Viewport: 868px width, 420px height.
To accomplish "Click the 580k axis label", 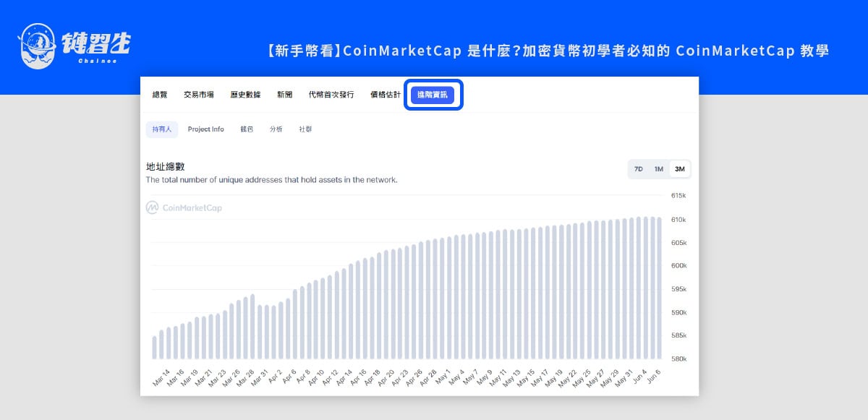I will pyautogui.click(x=678, y=359).
